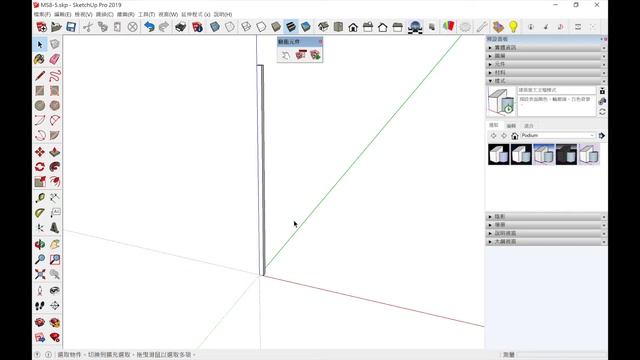Select the Walk footprints tool
Screen dimensions: 640x360
point(40,305)
